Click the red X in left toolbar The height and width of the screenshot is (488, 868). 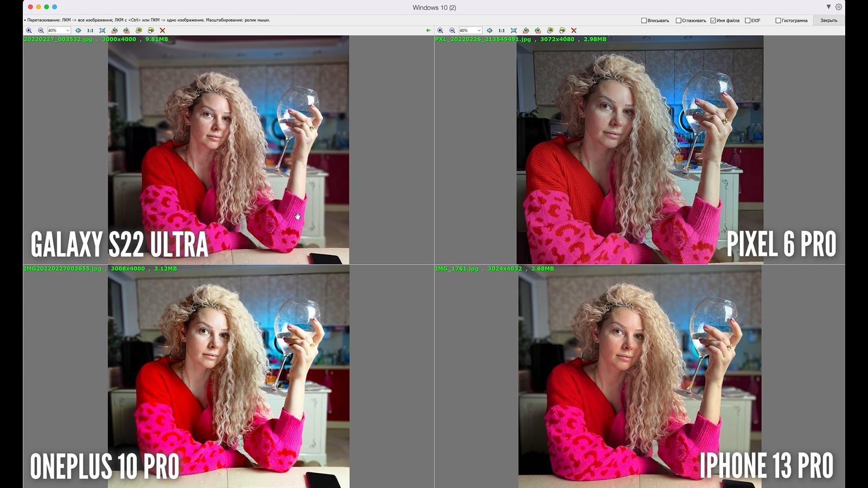(x=162, y=30)
